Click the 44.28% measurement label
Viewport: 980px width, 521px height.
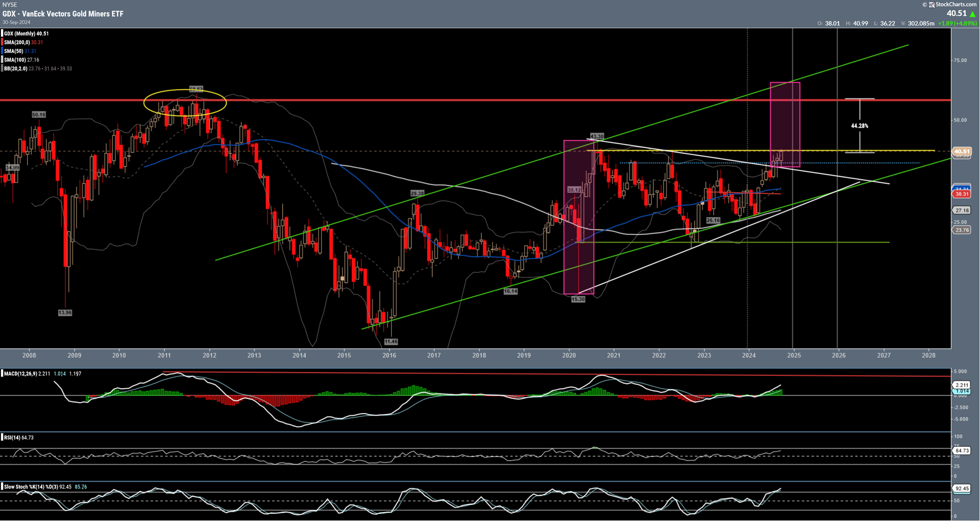(860, 126)
